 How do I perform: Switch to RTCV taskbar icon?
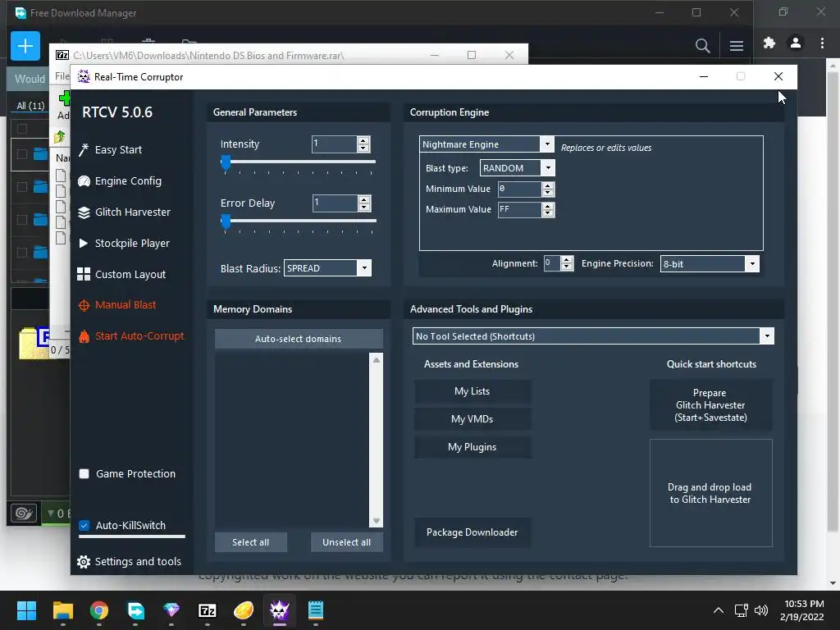click(x=280, y=610)
